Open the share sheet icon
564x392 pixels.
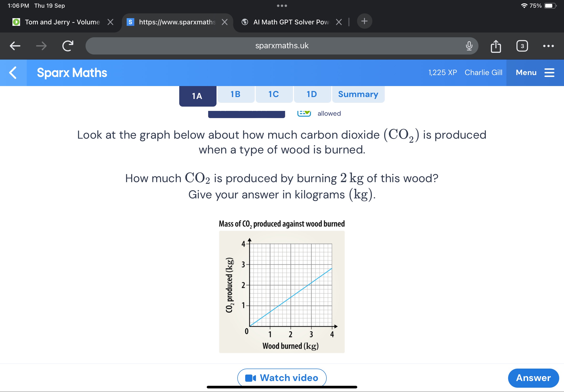click(496, 46)
